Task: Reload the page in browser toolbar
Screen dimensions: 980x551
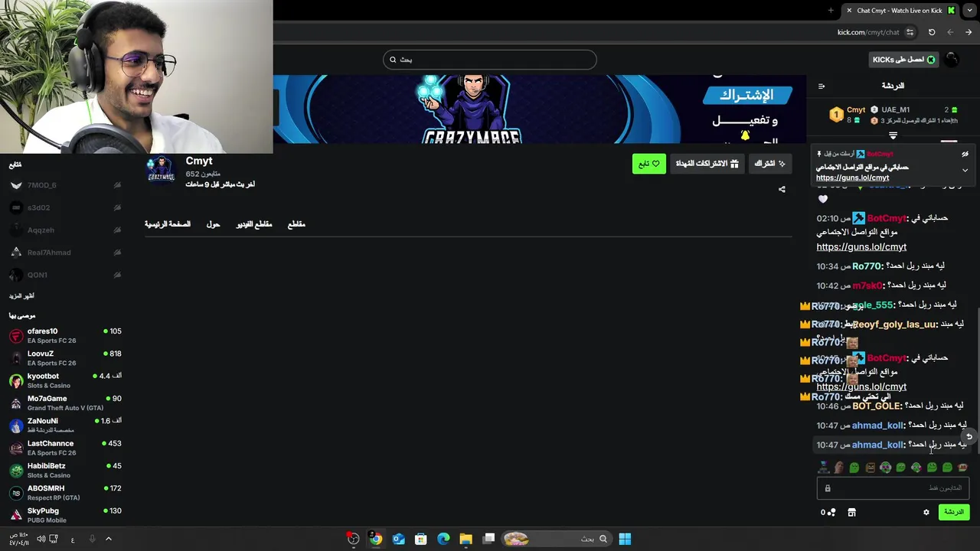Action: click(x=932, y=32)
